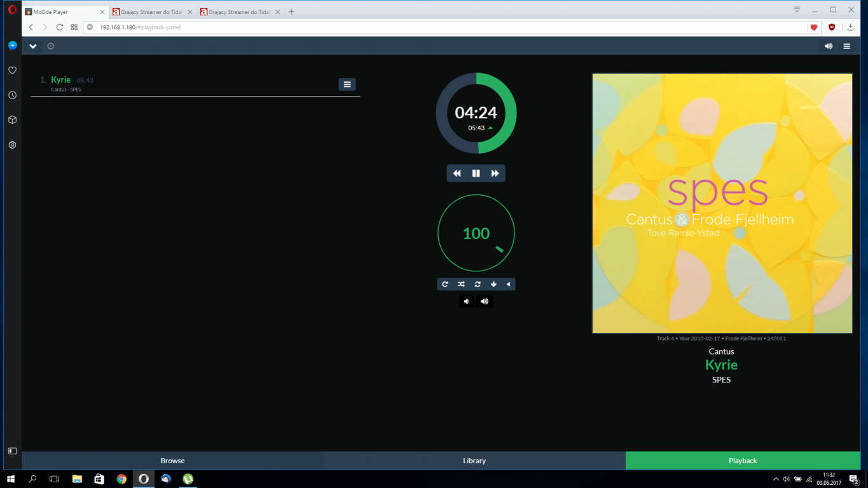Open the Kyrie playlist item menu
868x488 pixels.
coord(347,85)
